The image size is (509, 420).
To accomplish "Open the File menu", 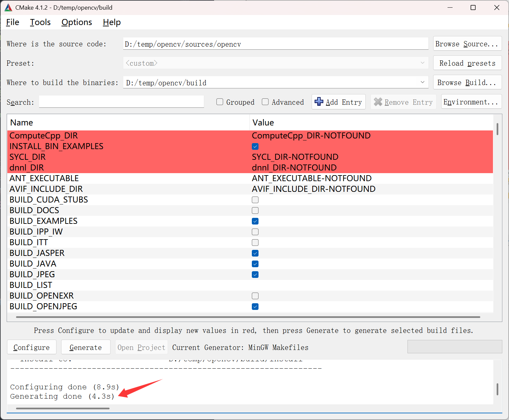I will [13, 22].
